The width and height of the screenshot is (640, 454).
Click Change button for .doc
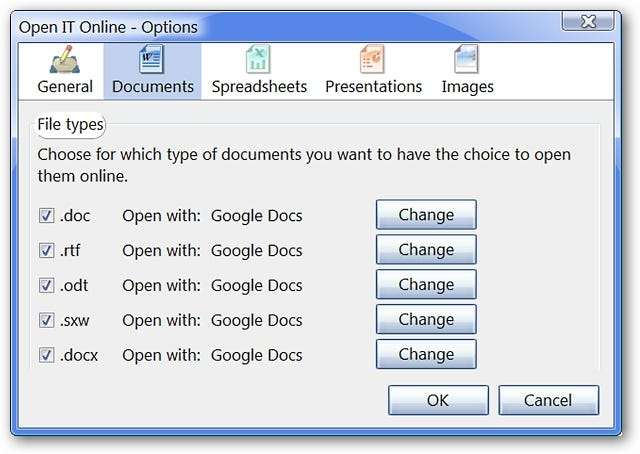(426, 215)
